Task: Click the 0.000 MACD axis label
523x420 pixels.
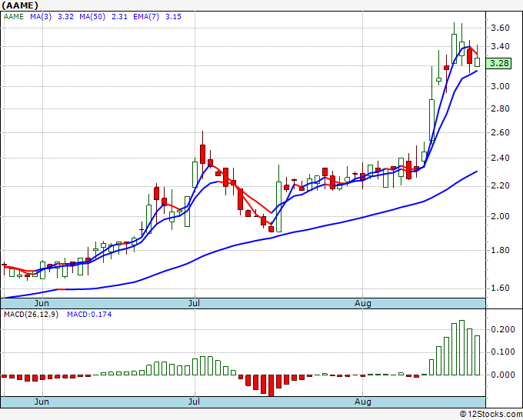Action: (503, 375)
